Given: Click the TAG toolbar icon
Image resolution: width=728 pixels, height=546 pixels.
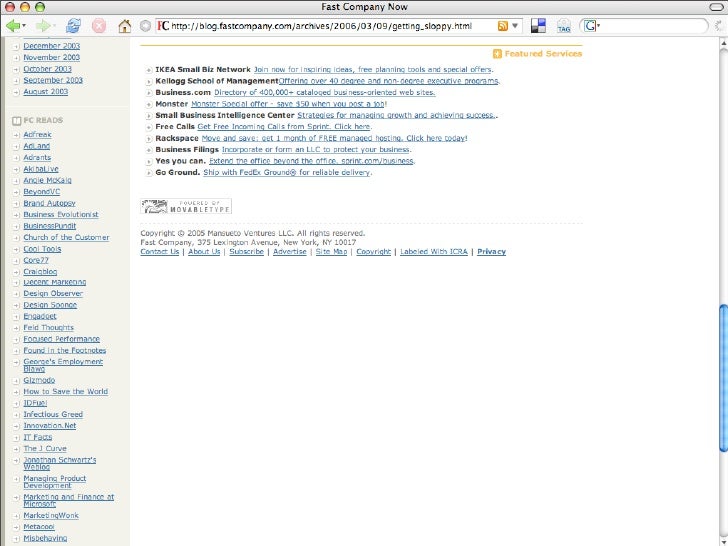Looking at the screenshot, I should [x=564, y=26].
